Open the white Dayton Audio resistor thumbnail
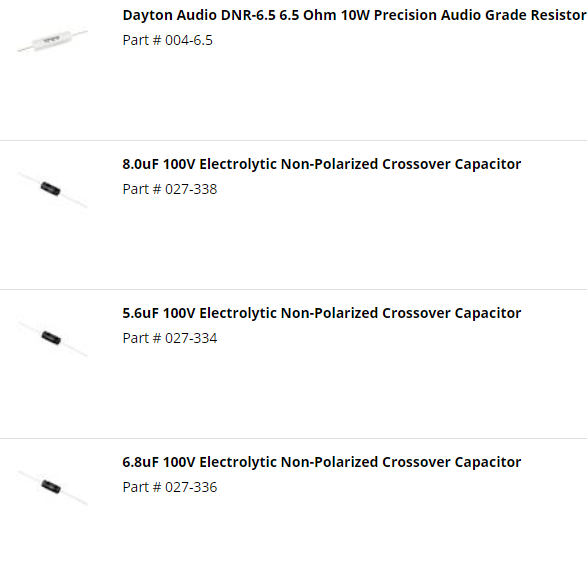This screenshot has height=564, width=587. [52, 40]
